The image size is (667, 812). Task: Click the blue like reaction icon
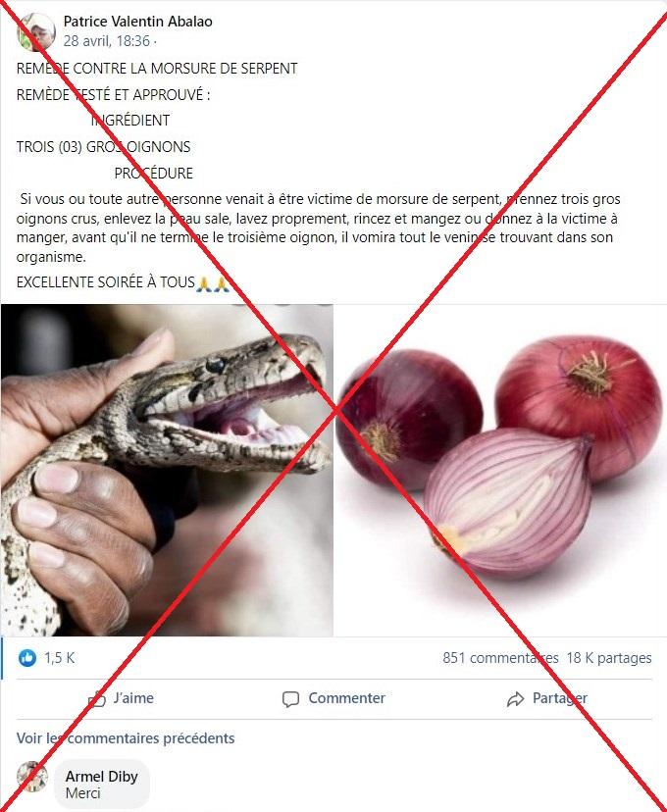click(27, 658)
